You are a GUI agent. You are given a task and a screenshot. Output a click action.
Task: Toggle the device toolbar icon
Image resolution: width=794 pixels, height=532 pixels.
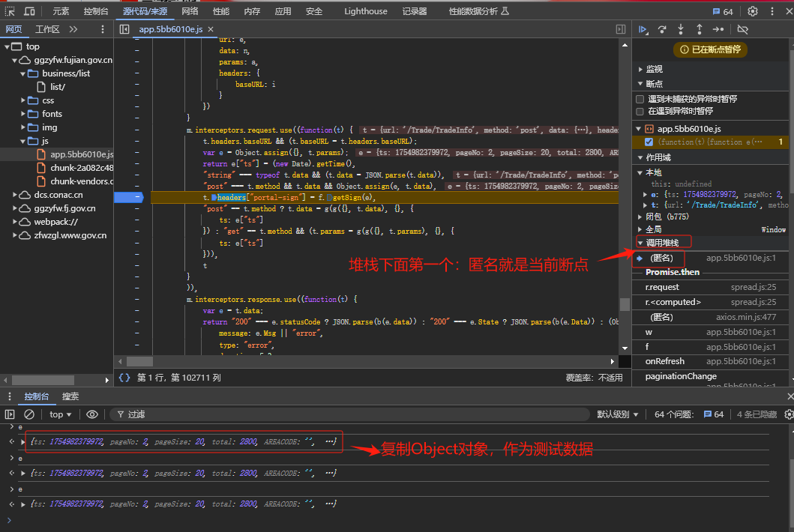click(30, 11)
